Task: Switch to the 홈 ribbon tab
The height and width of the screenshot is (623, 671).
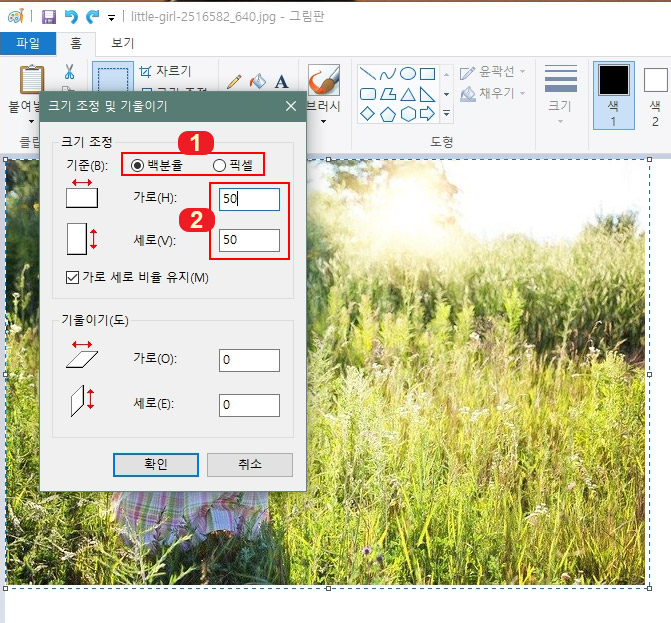Action: point(76,43)
